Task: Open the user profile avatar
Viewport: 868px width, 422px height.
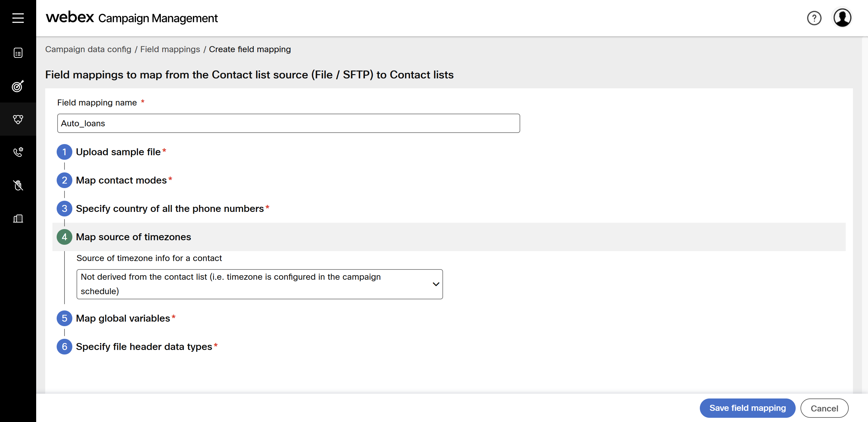Action: [842, 18]
